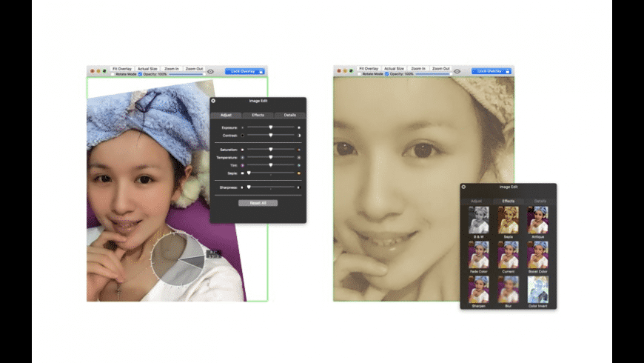Click the Tint slider handle
The height and width of the screenshot is (363, 644).
pos(271,165)
